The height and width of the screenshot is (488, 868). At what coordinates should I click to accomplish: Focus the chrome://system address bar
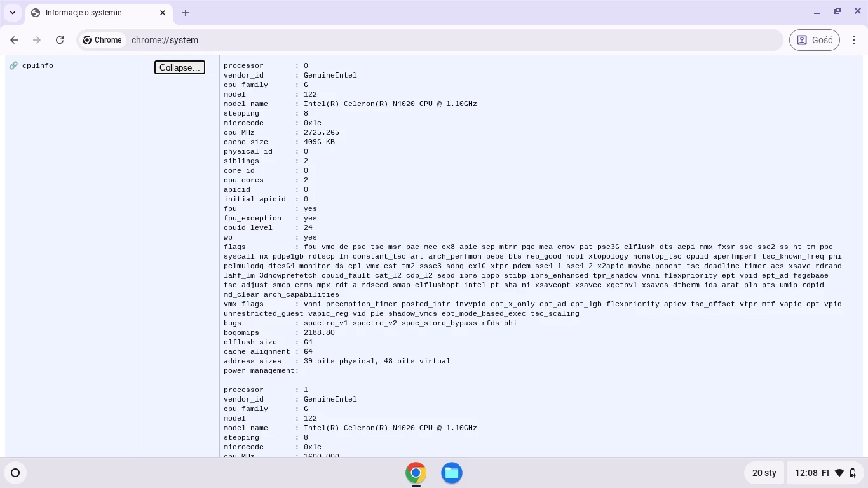pos(445,40)
